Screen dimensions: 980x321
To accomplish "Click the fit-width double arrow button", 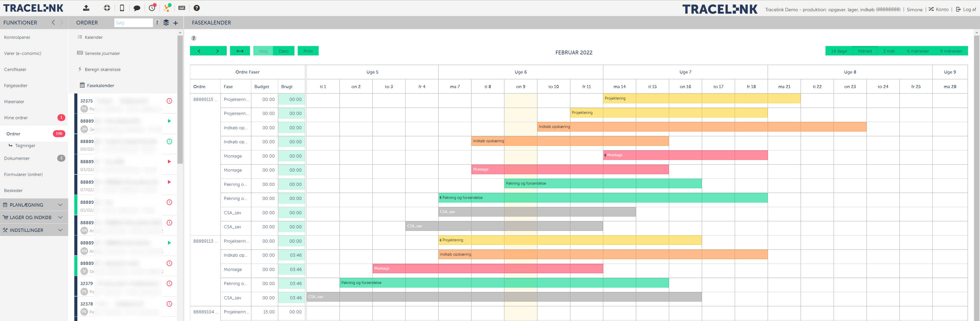I will (x=240, y=51).
